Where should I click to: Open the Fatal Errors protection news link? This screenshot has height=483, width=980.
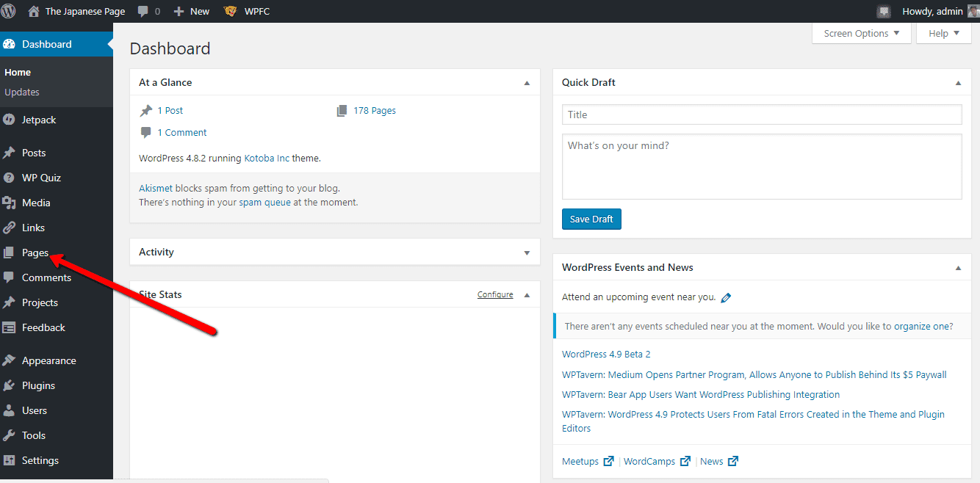coord(753,421)
